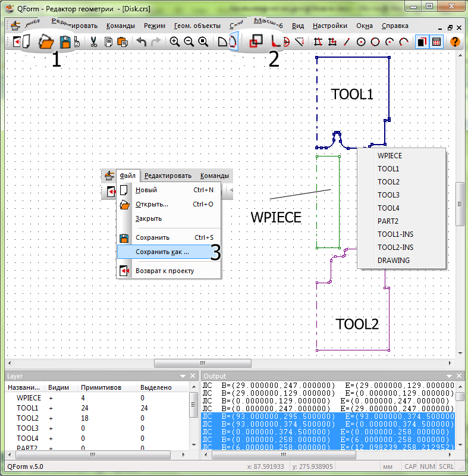
Task: Open the Окна menu
Action: [x=365, y=26]
